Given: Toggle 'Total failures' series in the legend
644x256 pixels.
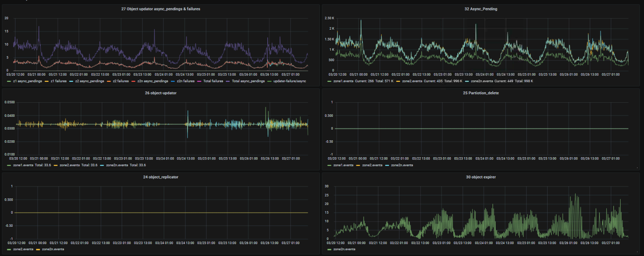Looking at the screenshot, I should 213,81.
